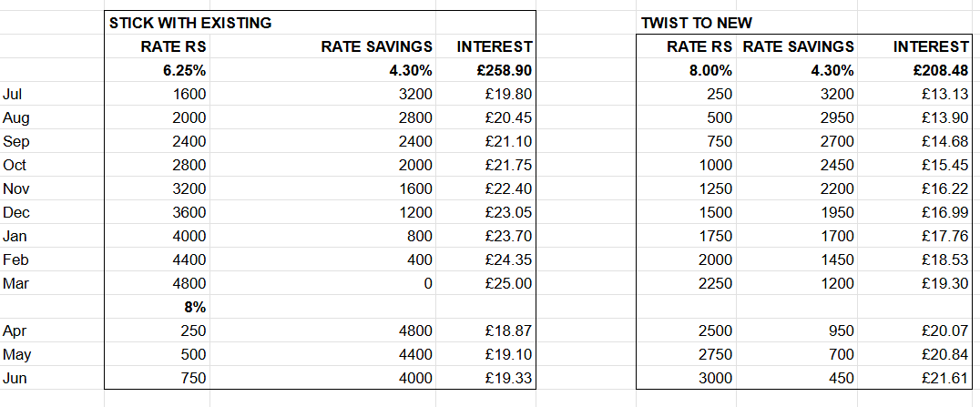Click the Jul row label
Image resolution: width=980 pixels, height=407 pixels.
[x=12, y=95]
